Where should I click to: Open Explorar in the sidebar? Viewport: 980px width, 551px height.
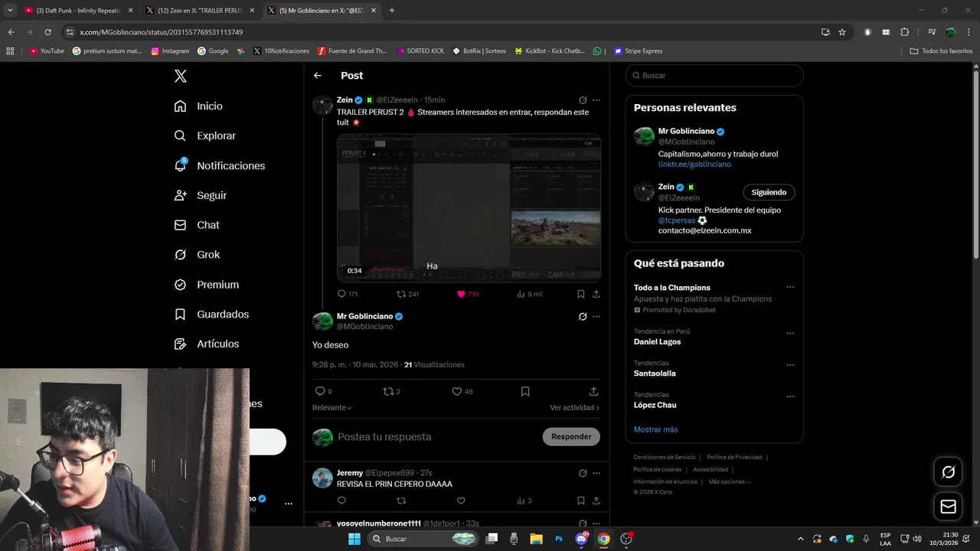[x=204, y=135]
